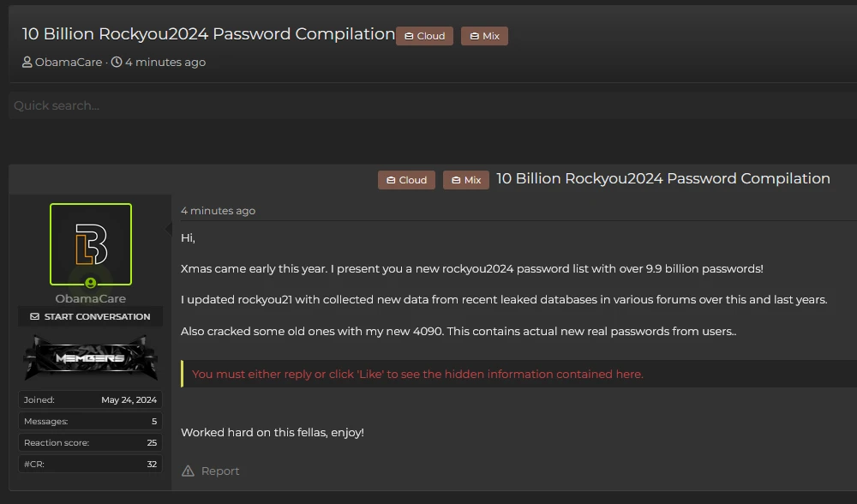Click the clock icon in the thread header
Viewport: 857px width, 504px height.
click(x=117, y=63)
